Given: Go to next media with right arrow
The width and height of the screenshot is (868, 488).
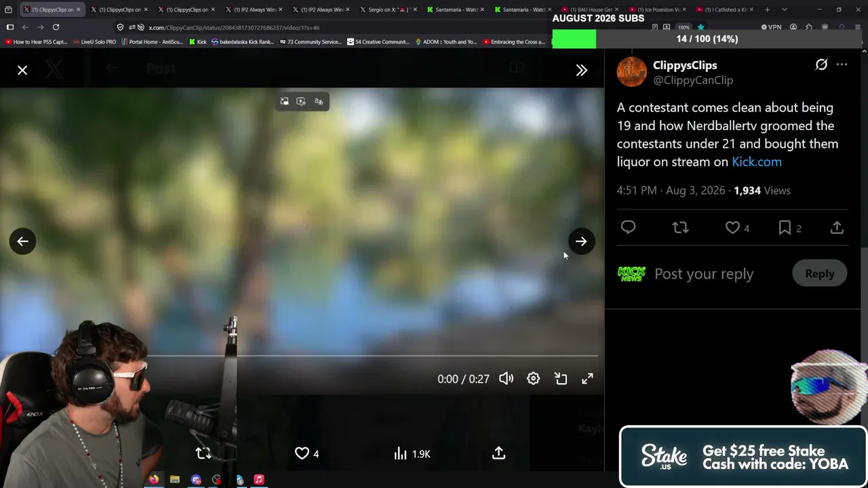Looking at the screenshot, I should coord(581,241).
